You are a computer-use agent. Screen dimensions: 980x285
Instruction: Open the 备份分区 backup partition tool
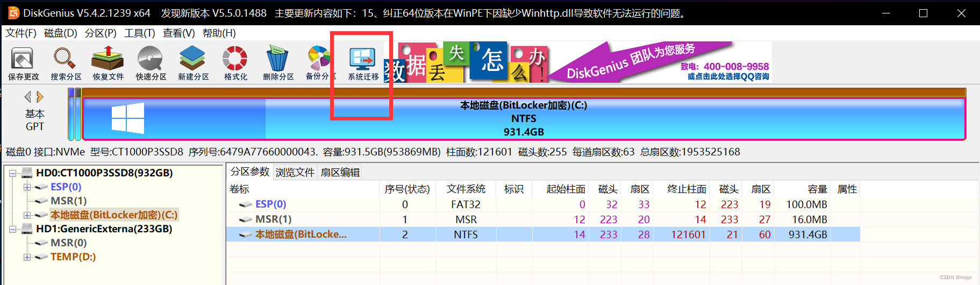pyautogui.click(x=320, y=63)
